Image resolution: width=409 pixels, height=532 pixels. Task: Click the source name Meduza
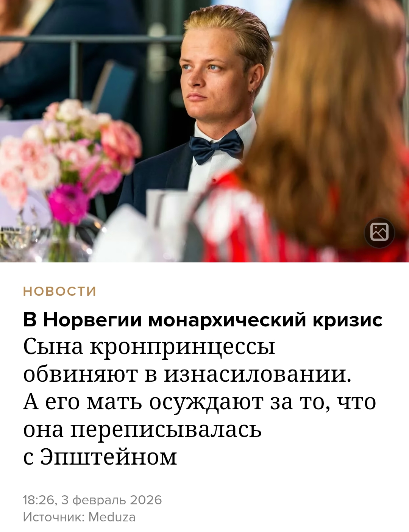(x=112, y=517)
